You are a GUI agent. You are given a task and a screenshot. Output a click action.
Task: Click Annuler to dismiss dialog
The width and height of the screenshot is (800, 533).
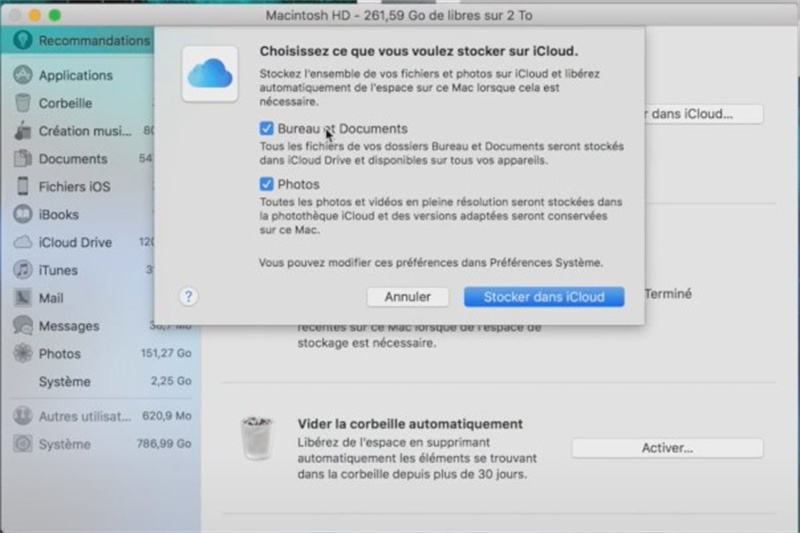(408, 297)
